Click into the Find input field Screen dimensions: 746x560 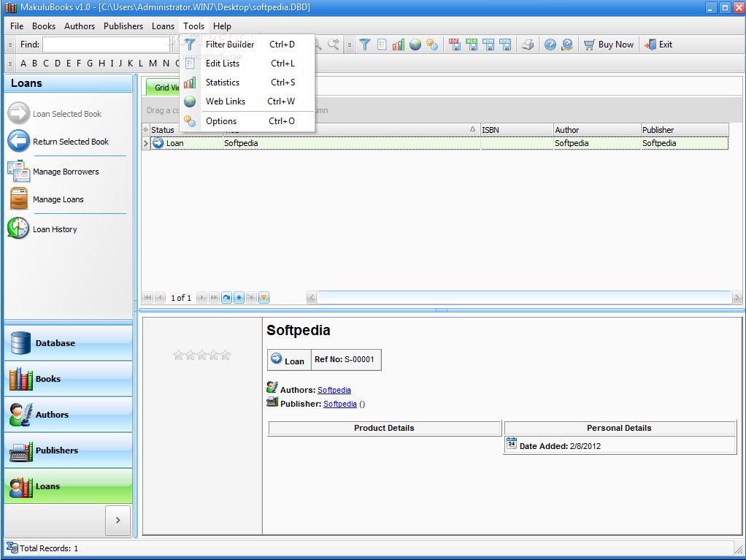click(106, 45)
